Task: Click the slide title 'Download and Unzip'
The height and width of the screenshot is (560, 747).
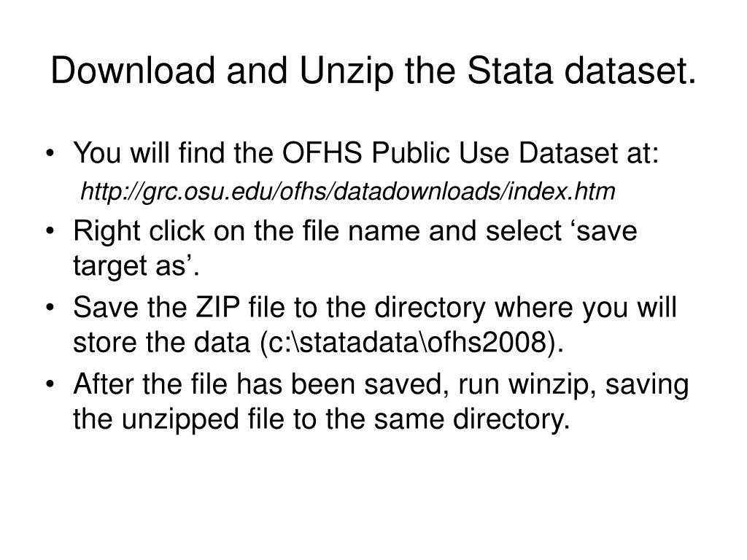Action: pos(222,71)
